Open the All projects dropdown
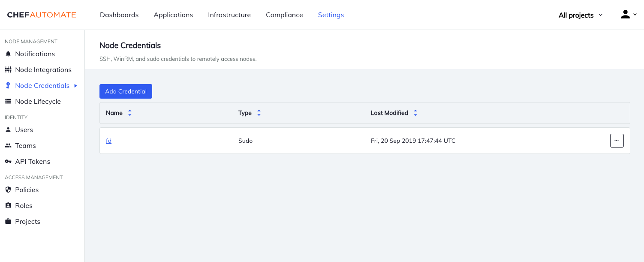The image size is (644, 262). click(x=580, y=15)
